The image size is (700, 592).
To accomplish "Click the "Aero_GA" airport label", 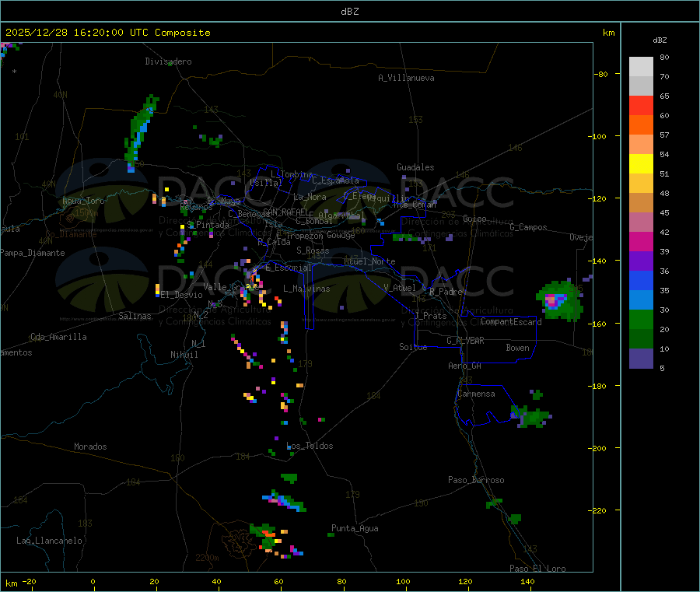I will click(465, 366).
